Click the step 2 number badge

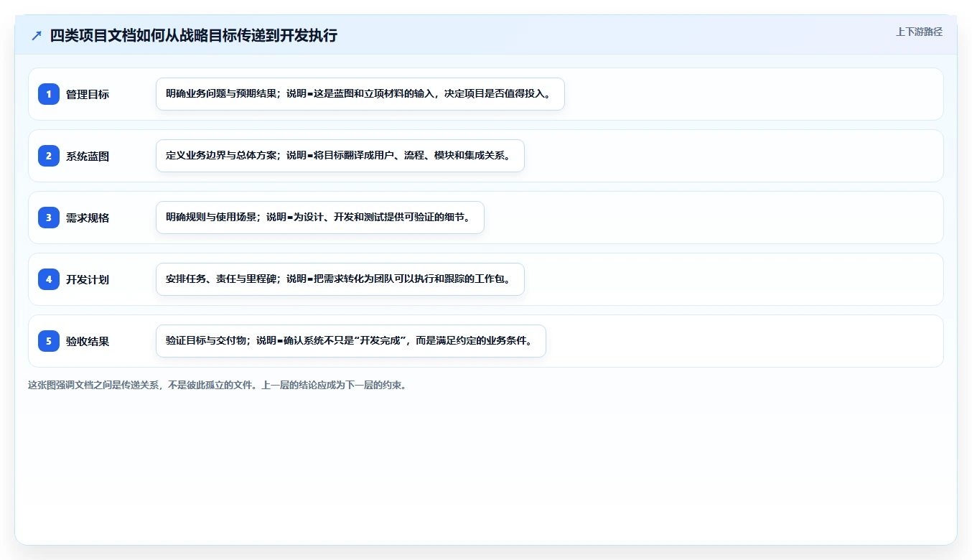[49, 156]
